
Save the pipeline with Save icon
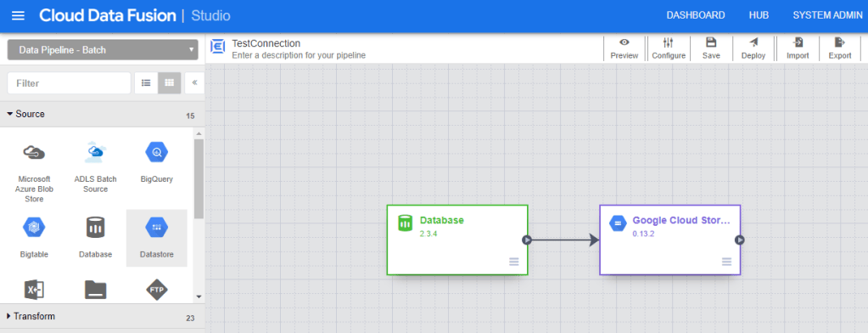pos(711,42)
